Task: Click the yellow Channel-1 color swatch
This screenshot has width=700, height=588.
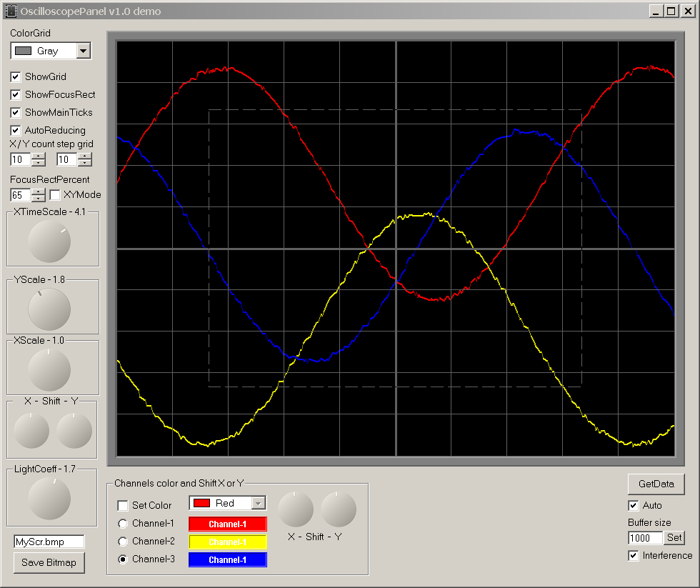Action: click(228, 542)
